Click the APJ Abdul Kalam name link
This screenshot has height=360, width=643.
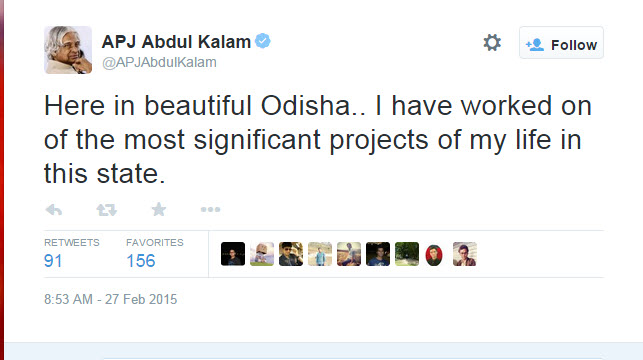176,41
